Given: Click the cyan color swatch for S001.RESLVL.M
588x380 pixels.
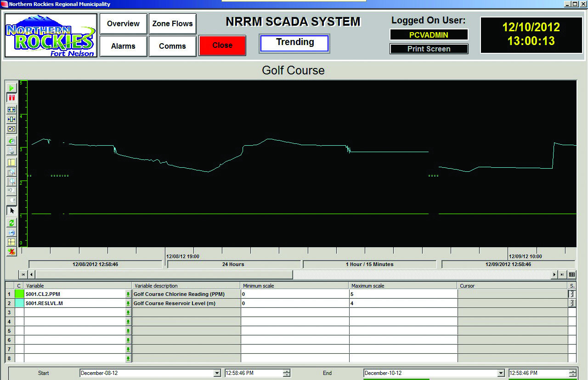Looking at the screenshot, I should [19, 303].
